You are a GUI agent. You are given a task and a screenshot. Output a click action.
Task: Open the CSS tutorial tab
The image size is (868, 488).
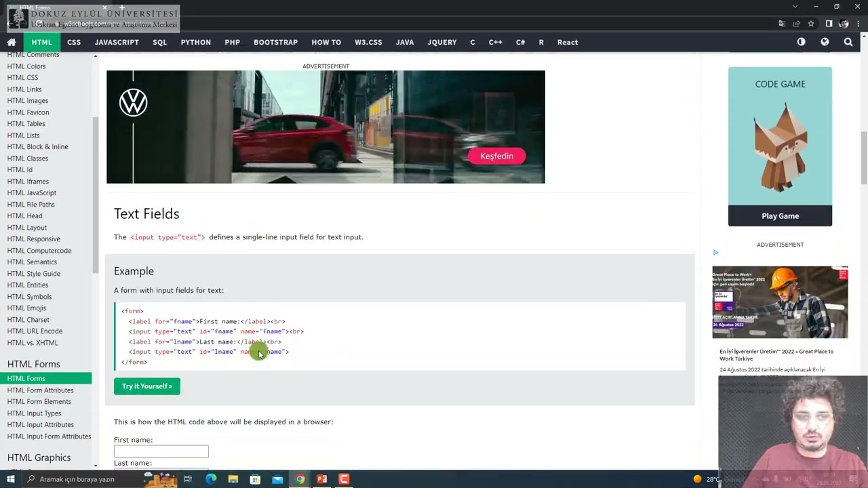[74, 42]
